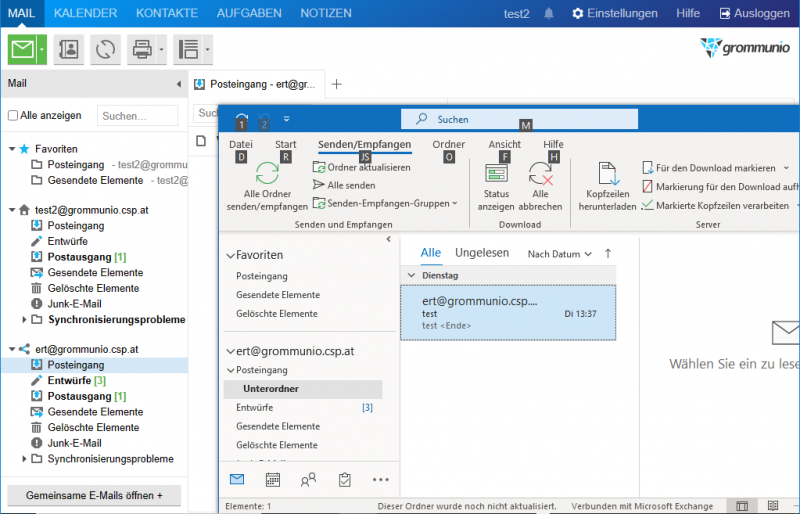
Task: Open Outlook people contacts icon at bottom
Action: point(309,480)
